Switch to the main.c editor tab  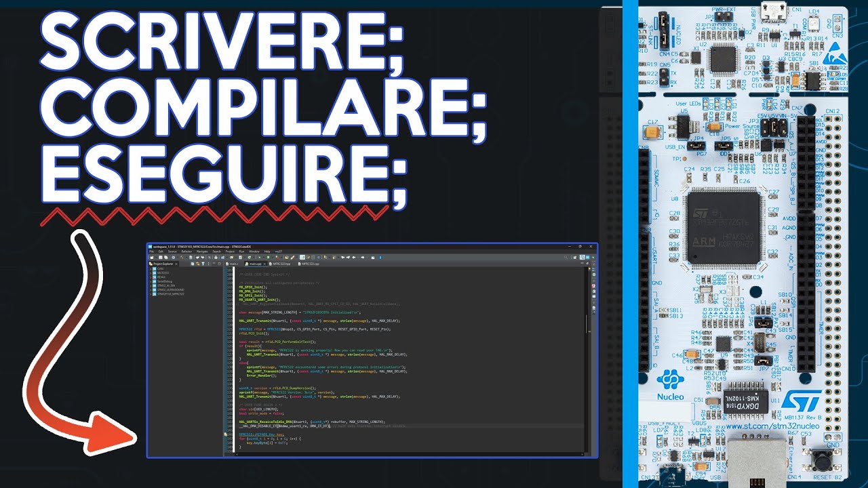[x=232, y=264]
